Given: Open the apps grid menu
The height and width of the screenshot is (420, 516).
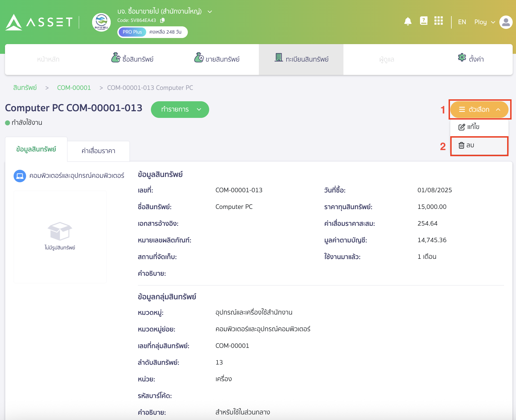Looking at the screenshot, I should point(439,21).
